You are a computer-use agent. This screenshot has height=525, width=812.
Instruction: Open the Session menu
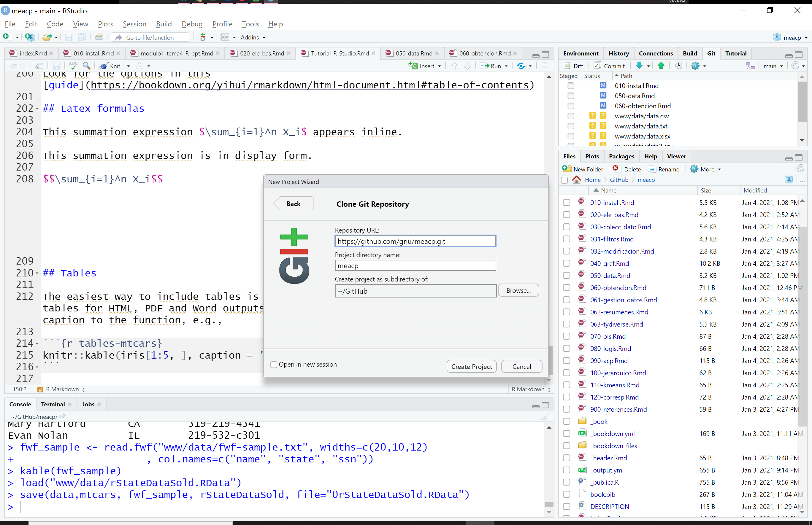[x=134, y=24]
